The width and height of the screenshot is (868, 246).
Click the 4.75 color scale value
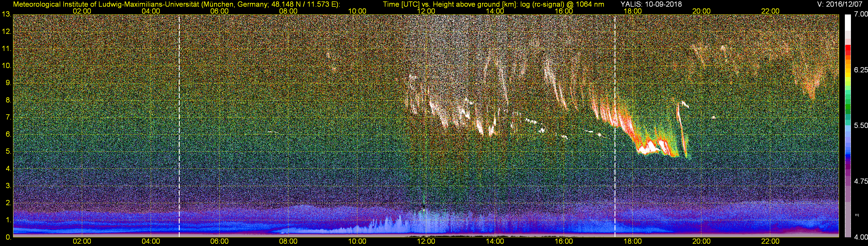[x=861, y=181]
